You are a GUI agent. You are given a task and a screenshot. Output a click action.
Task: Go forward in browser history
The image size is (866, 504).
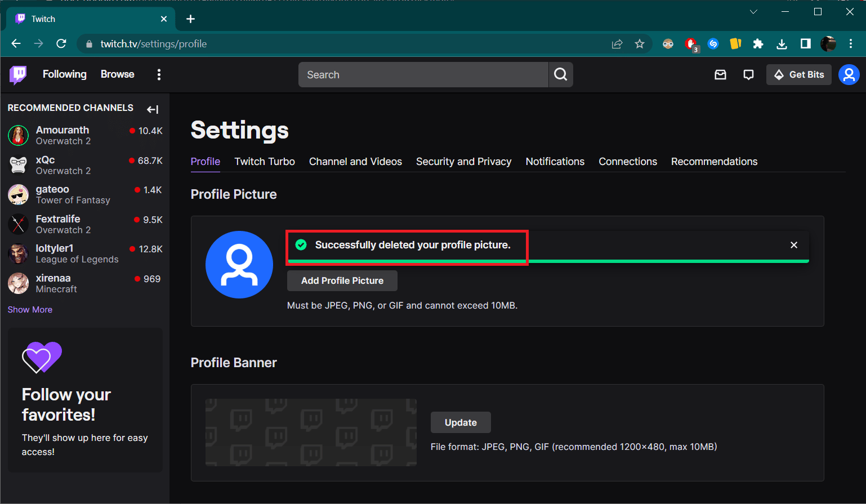38,44
